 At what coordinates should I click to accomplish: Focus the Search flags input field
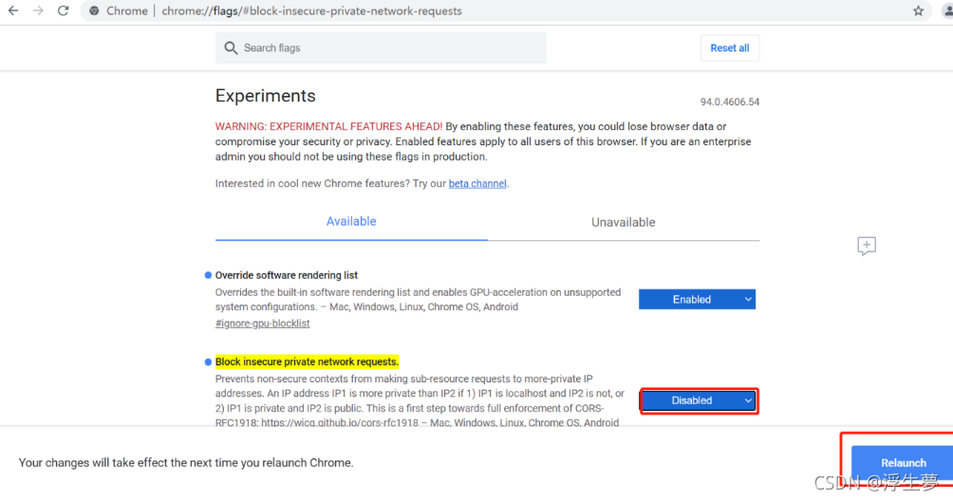coord(380,48)
